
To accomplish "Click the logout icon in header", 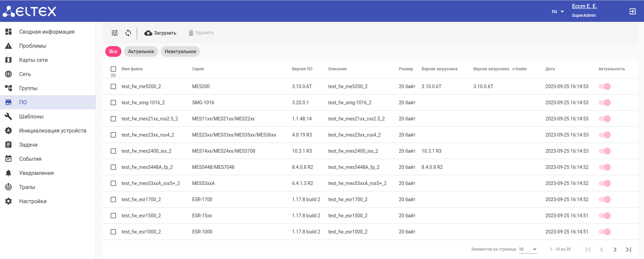I will click(632, 11).
